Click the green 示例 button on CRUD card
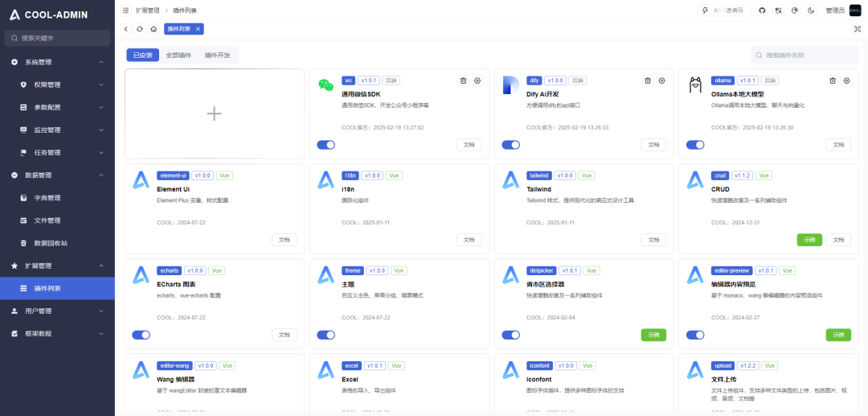Screen dimensions: 868x416 (x=809, y=240)
